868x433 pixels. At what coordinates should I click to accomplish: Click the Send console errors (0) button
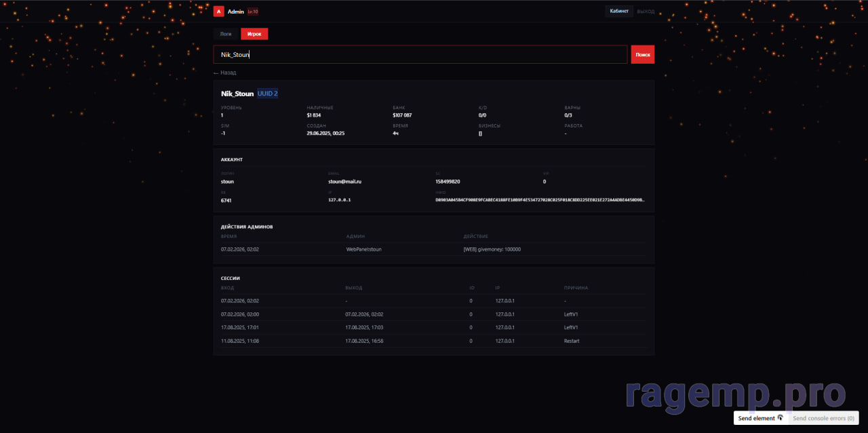(x=823, y=418)
